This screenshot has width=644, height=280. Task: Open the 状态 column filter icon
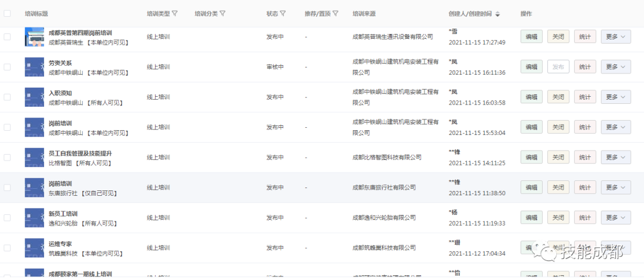283,13
